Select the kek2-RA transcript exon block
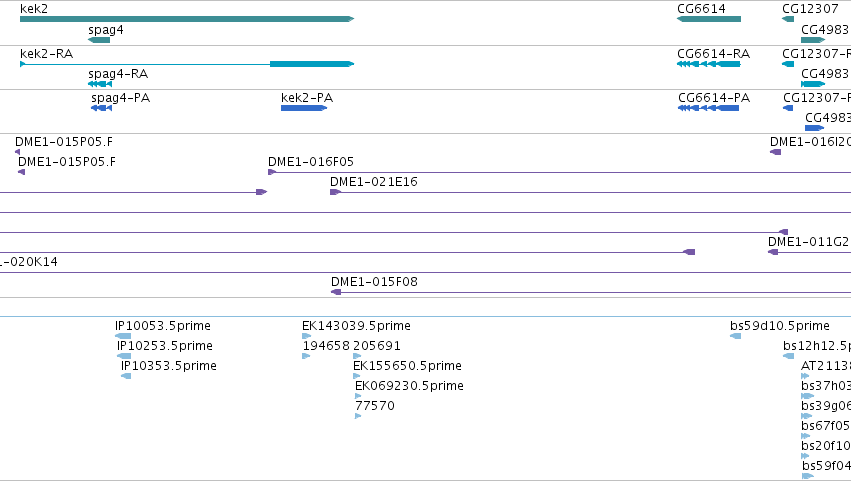Viewport: 851px width, 481px height. pos(312,64)
